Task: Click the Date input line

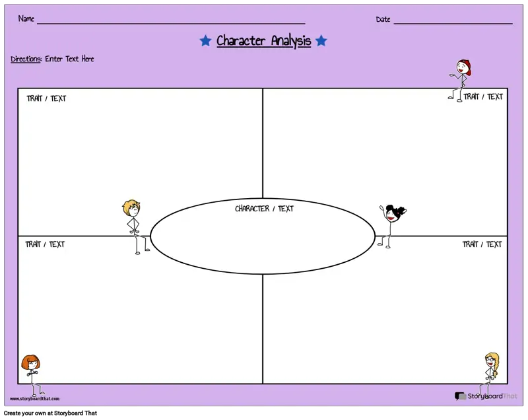Action: pyautogui.click(x=453, y=22)
